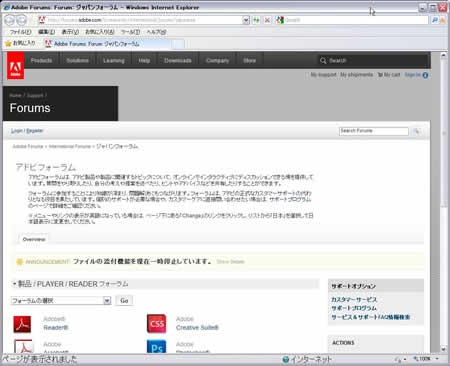Click the internet zone globe icon in status bar

point(285,359)
